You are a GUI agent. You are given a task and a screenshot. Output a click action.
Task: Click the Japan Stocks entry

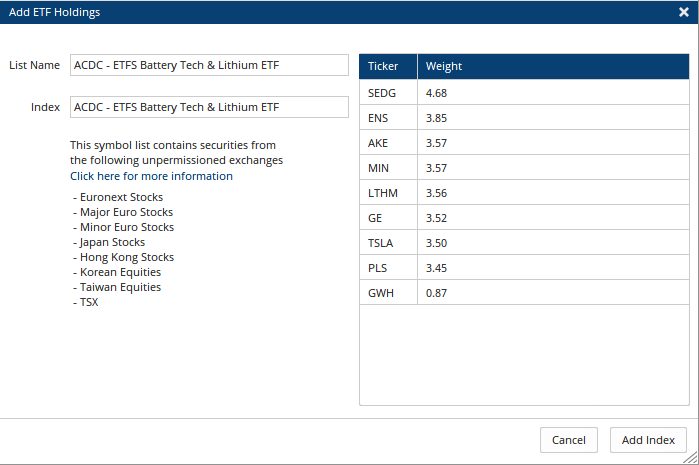click(109, 242)
